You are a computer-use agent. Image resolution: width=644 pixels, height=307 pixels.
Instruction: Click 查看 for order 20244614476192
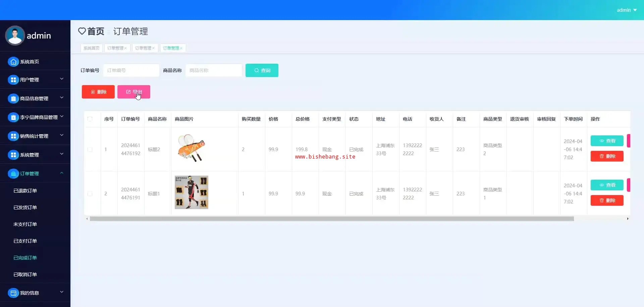pos(607,141)
